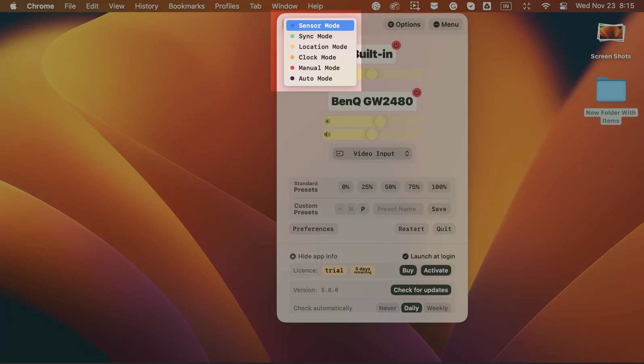Collapse with Hide app info

point(314,256)
